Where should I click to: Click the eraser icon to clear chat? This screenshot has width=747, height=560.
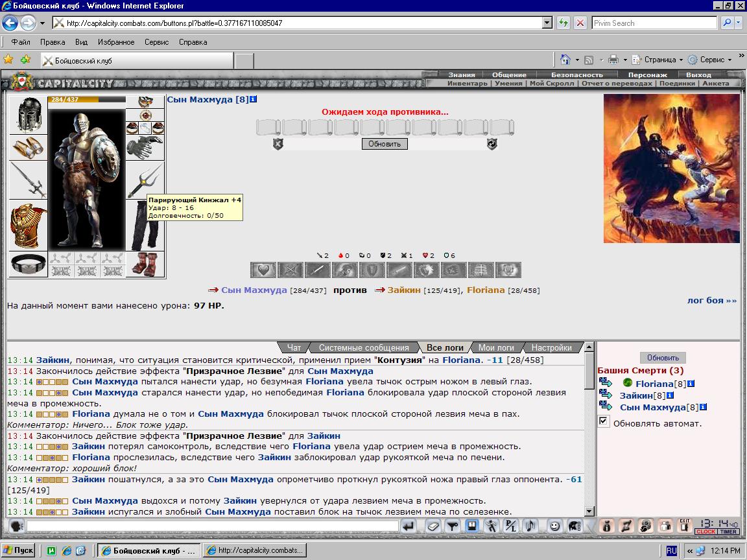[x=433, y=526]
